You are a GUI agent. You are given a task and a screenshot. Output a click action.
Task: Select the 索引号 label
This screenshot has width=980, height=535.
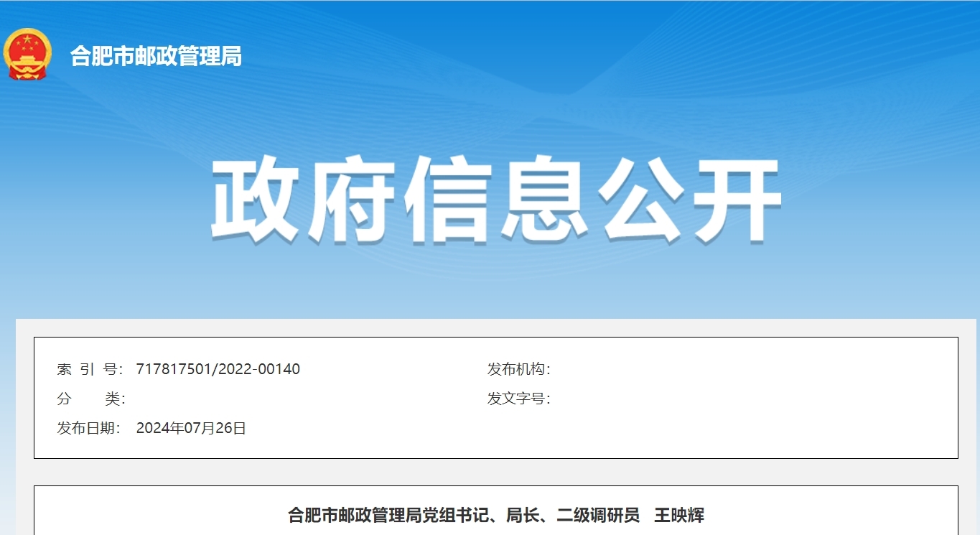click(x=91, y=370)
